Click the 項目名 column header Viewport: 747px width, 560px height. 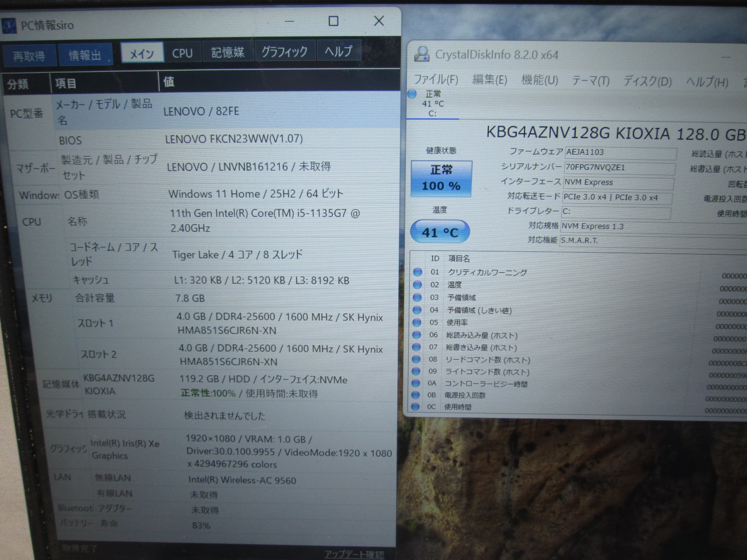pos(459,259)
